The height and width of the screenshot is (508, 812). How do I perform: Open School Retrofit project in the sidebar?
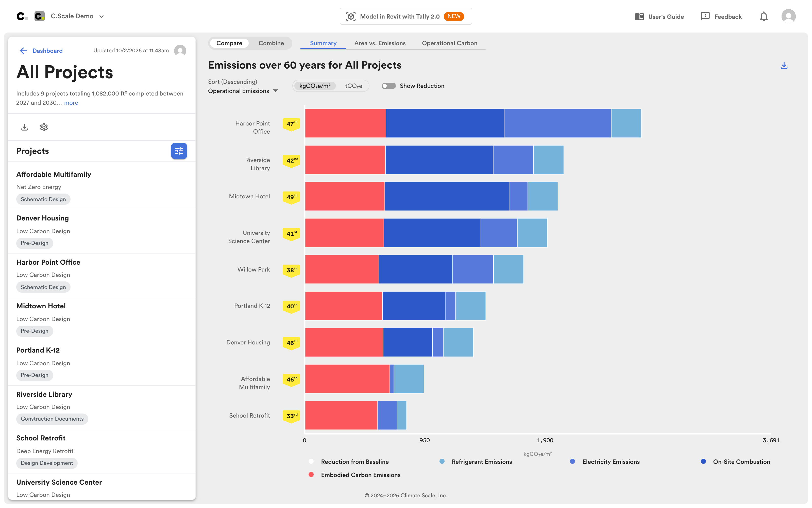(102, 451)
